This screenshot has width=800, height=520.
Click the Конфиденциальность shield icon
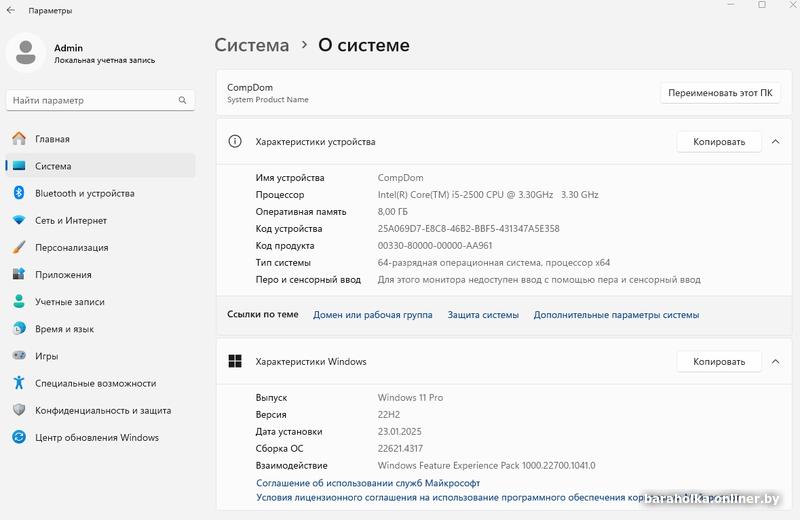pos(19,410)
